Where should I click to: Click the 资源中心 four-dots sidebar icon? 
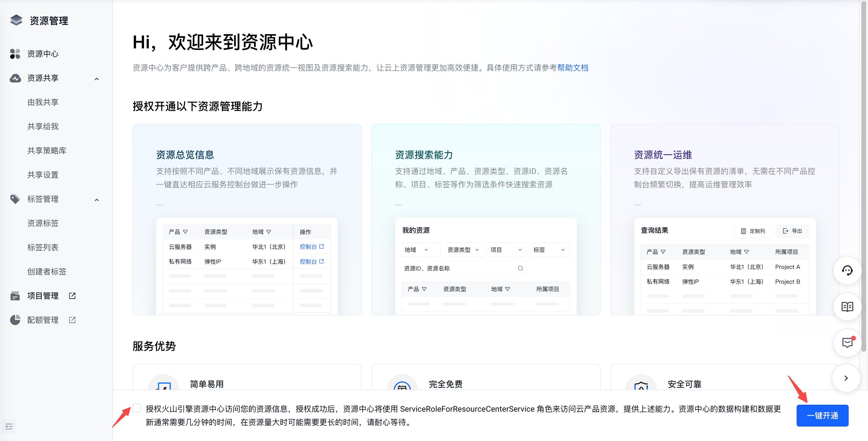(x=15, y=54)
